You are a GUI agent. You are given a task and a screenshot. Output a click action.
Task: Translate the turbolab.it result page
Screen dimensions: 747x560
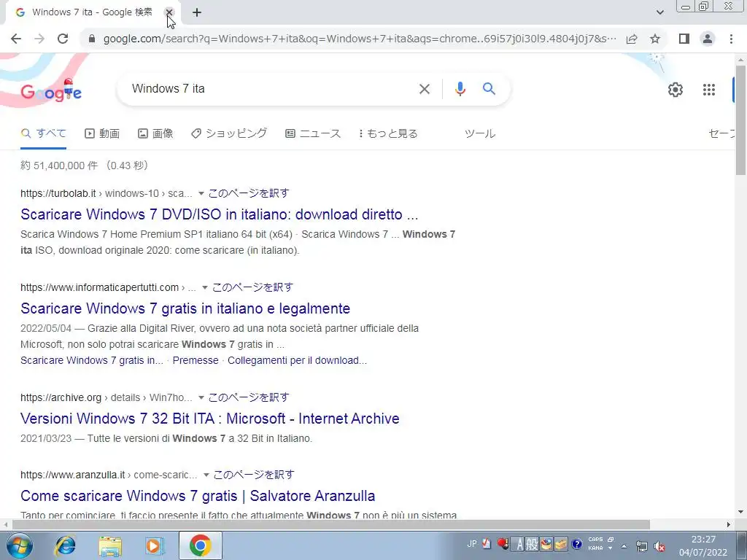coord(248,193)
